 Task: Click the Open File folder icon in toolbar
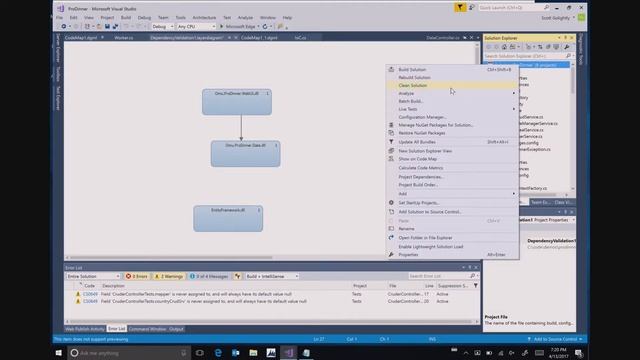(99, 27)
